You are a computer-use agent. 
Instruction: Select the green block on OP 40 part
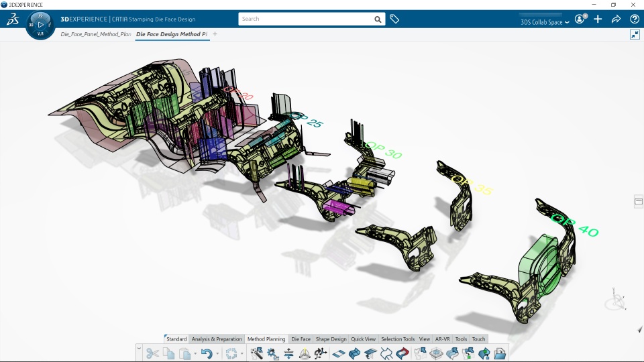(539, 264)
